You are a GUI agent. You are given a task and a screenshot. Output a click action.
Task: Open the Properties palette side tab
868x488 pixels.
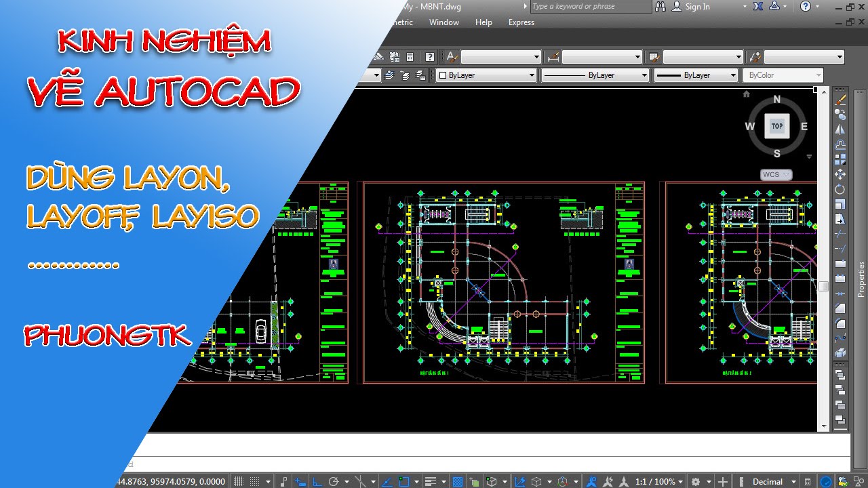[x=861, y=279]
